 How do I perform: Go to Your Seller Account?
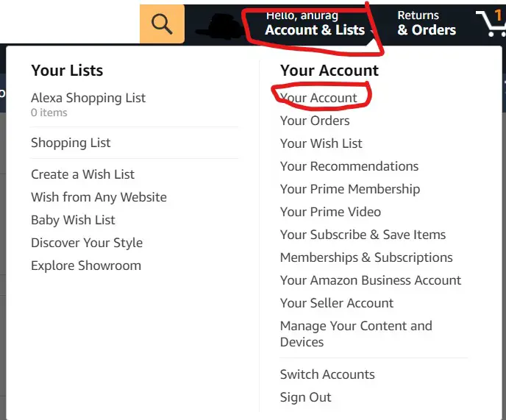[x=337, y=303]
